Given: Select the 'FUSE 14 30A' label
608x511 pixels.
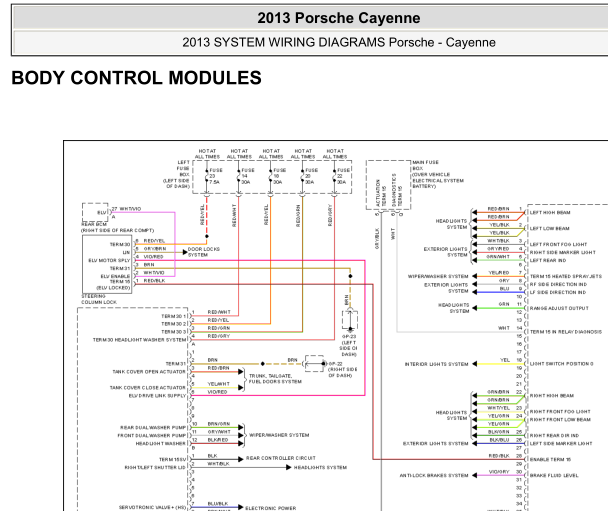Looking at the screenshot, I should point(248,176).
